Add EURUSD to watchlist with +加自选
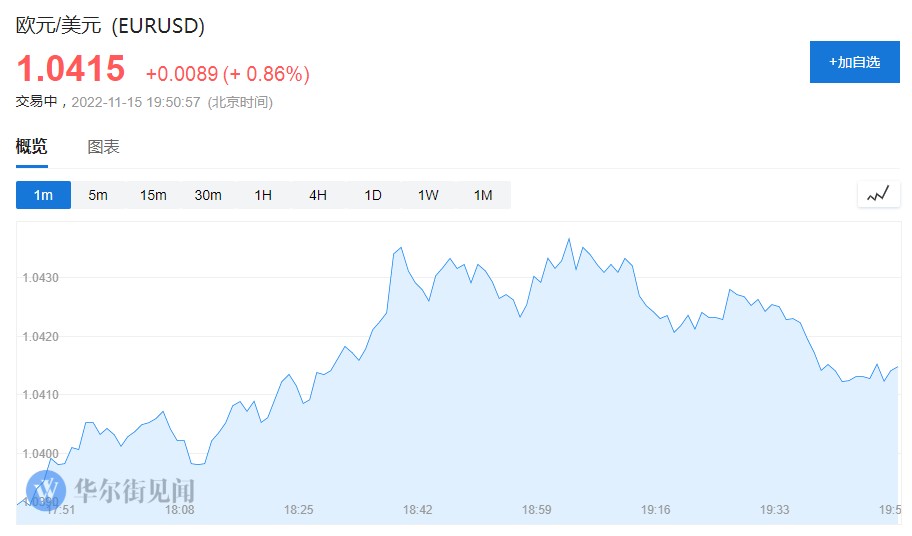The image size is (912, 536). pyautogui.click(x=854, y=62)
